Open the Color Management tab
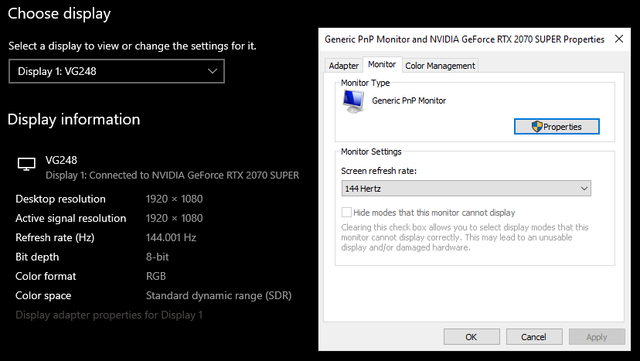This screenshot has height=361, width=640. [x=440, y=66]
